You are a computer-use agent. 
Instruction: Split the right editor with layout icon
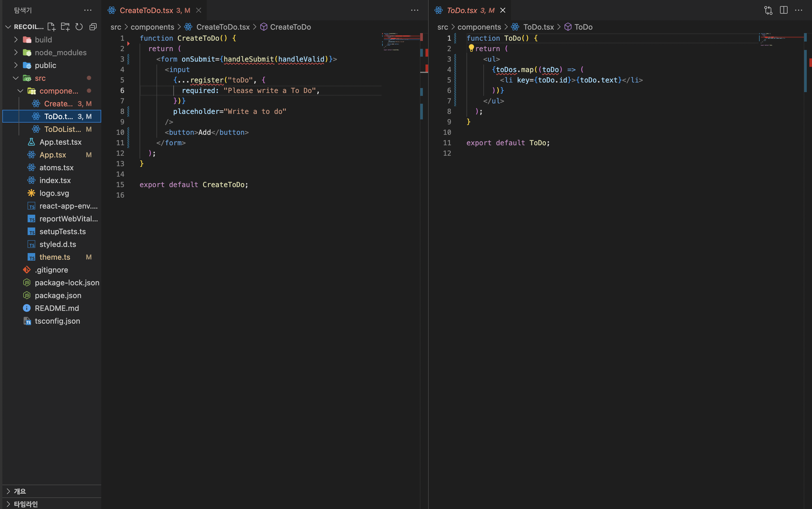[784, 10]
